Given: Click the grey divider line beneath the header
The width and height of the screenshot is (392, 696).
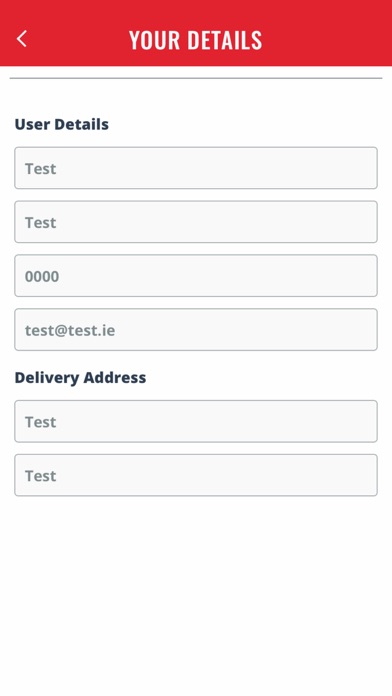Looking at the screenshot, I should coord(196,78).
